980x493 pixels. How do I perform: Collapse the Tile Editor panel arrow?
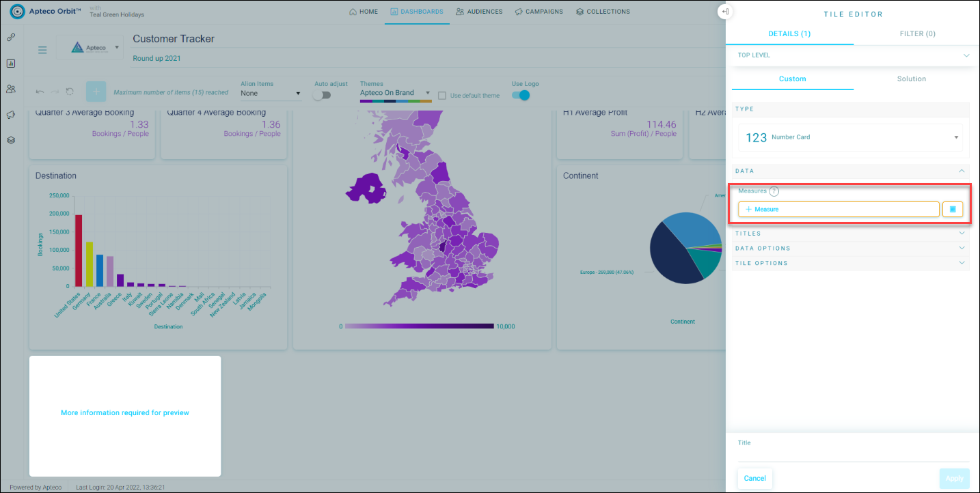click(724, 12)
